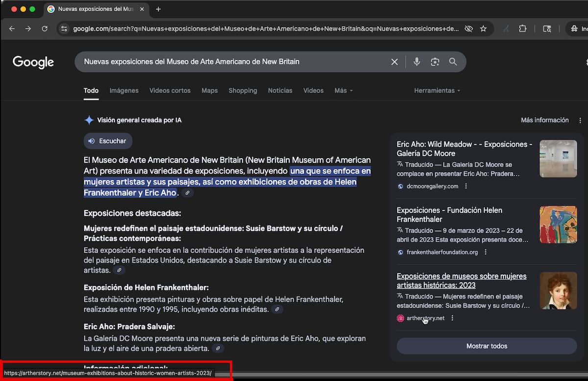
Task: Expand the Más search categories dropdown
Action: point(343,91)
